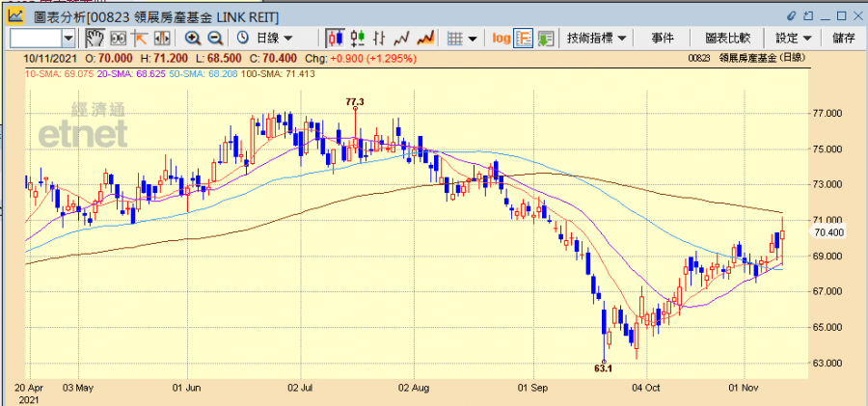Screen dimensions: 868x406
Task: Open the stock code combo box dropdown
Action: coord(68,38)
